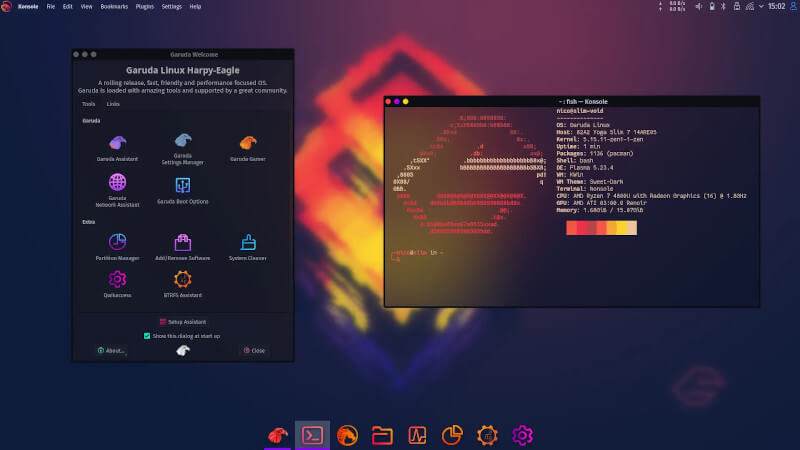Click 'Packages: 1136 (pacman)' line
Image resolution: width=800 pixels, height=450 pixels.
coord(595,154)
